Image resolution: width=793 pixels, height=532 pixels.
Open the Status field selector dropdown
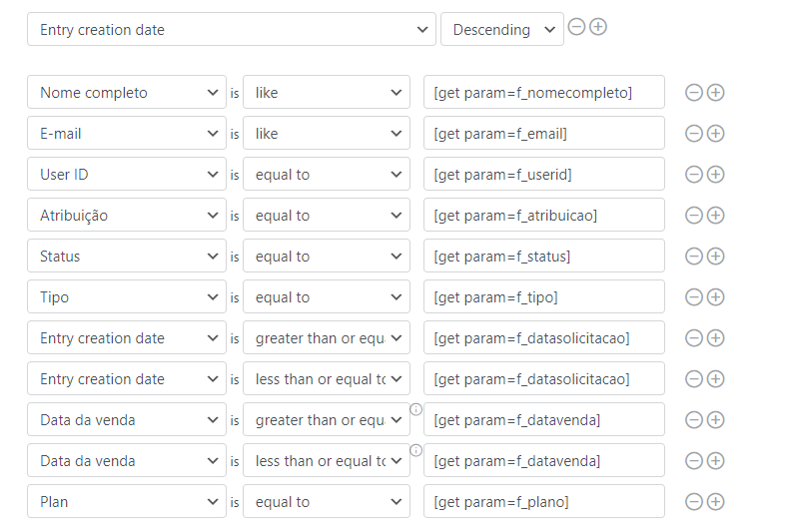pyautogui.click(x=127, y=257)
